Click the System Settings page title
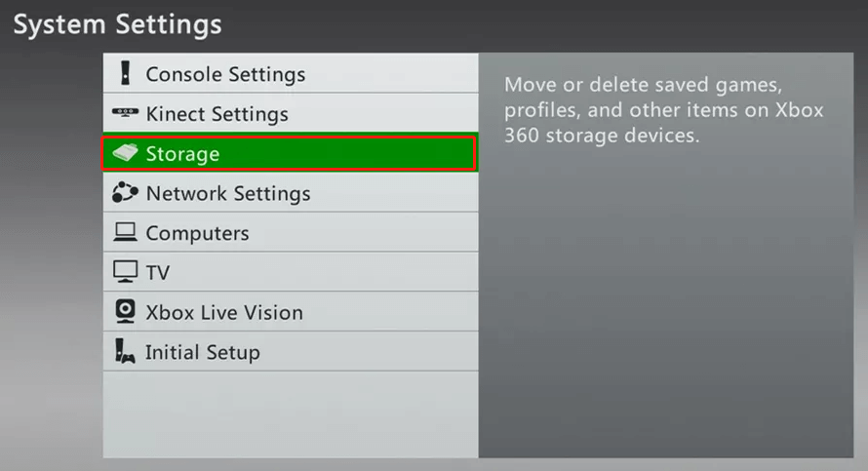The width and height of the screenshot is (868, 471). pos(117,25)
